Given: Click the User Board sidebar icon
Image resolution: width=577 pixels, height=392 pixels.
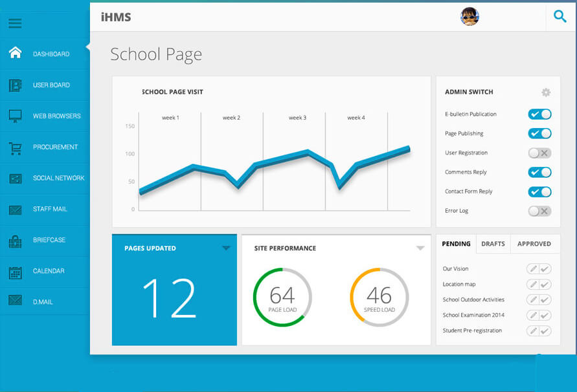Looking at the screenshot, I should (x=16, y=85).
